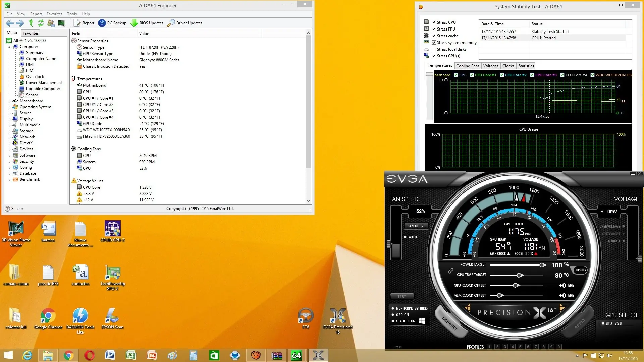Viewport: 644px width, 362px height.
Task: Expand the Storage tree node
Action: [x=9, y=131]
